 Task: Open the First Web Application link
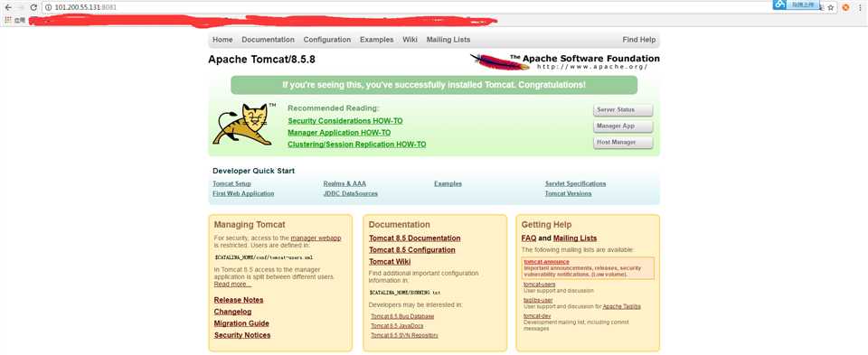[243, 193]
